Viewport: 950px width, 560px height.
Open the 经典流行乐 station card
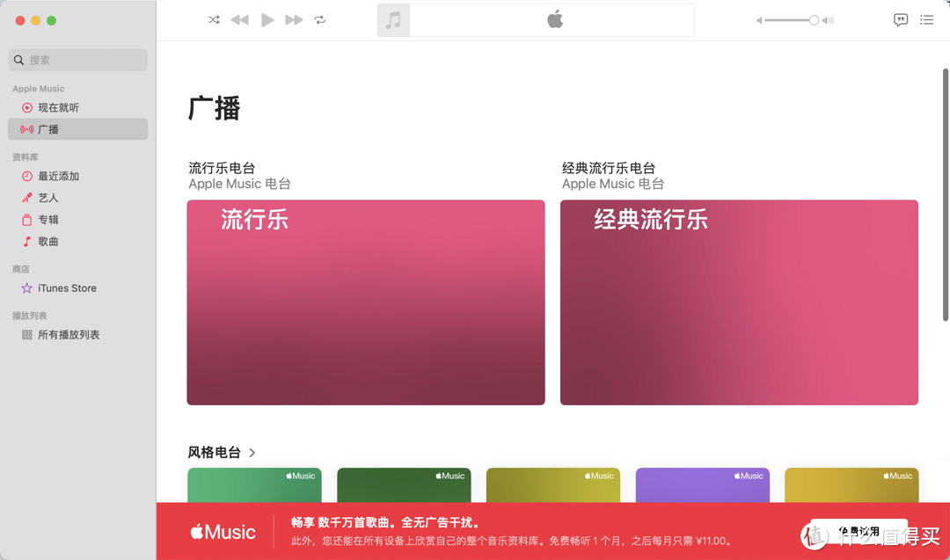coord(739,302)
